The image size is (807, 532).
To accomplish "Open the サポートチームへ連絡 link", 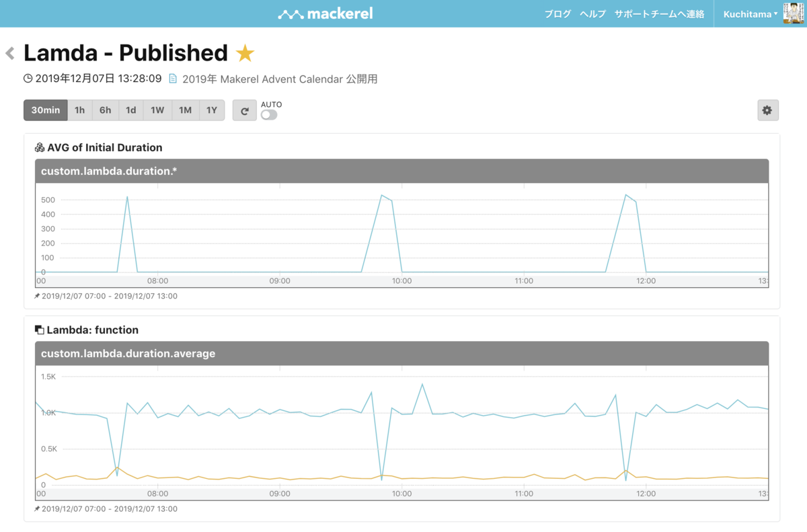I will point(659,14).
